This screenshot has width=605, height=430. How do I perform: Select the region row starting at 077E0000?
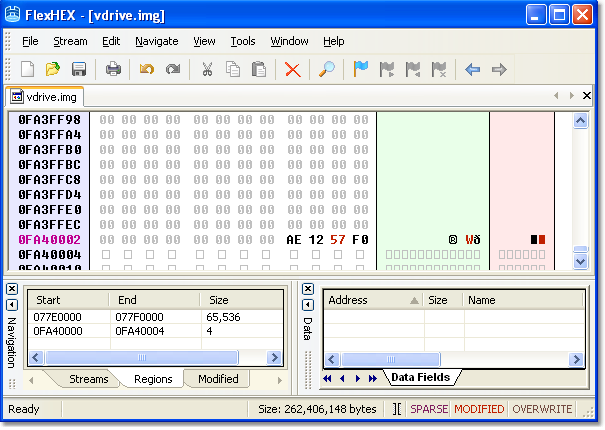[156, 317]
